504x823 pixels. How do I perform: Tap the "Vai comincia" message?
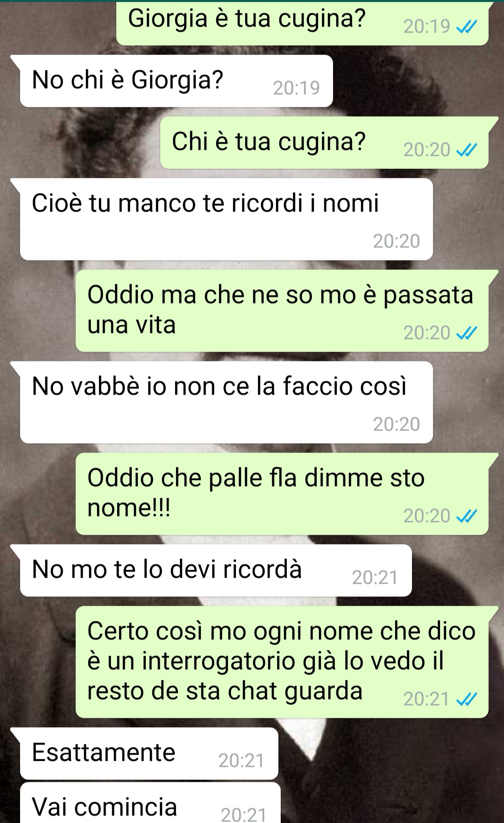150,803
